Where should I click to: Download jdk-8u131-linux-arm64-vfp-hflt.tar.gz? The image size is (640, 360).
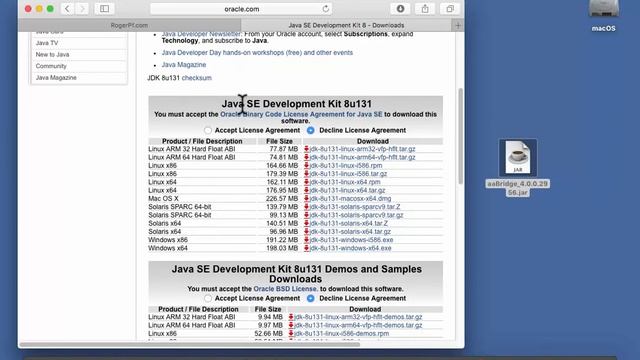coord(362,157)
